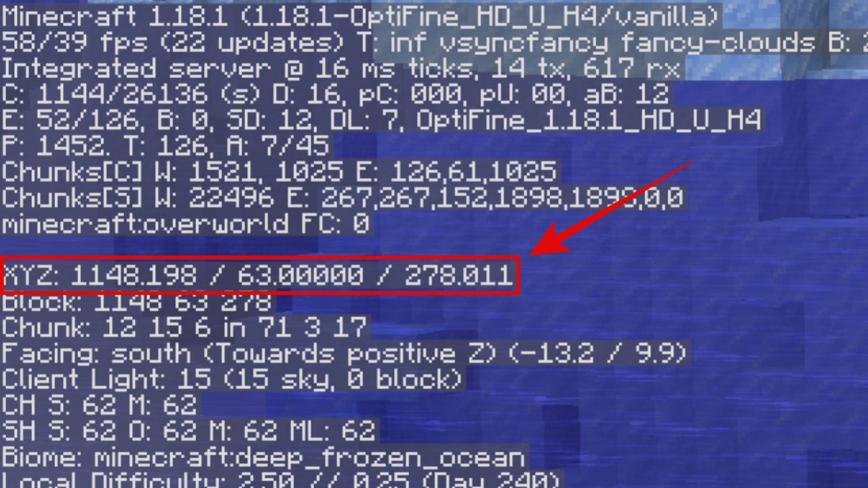This screenshot has width=868, height=488.
Task: Select the fps counter line
Action: [x=434, y=43]
